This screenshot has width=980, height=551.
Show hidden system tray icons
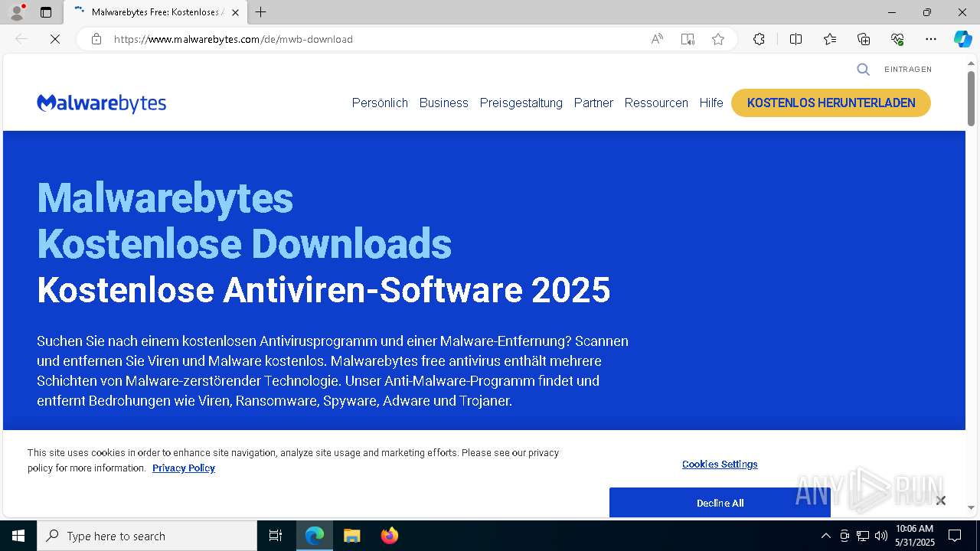click(x=825, y=536)
